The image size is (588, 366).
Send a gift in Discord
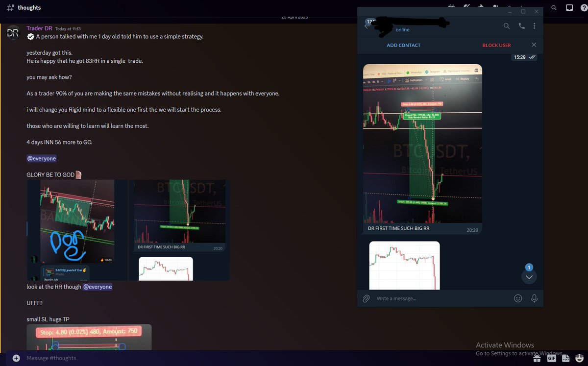coord(537,358)
